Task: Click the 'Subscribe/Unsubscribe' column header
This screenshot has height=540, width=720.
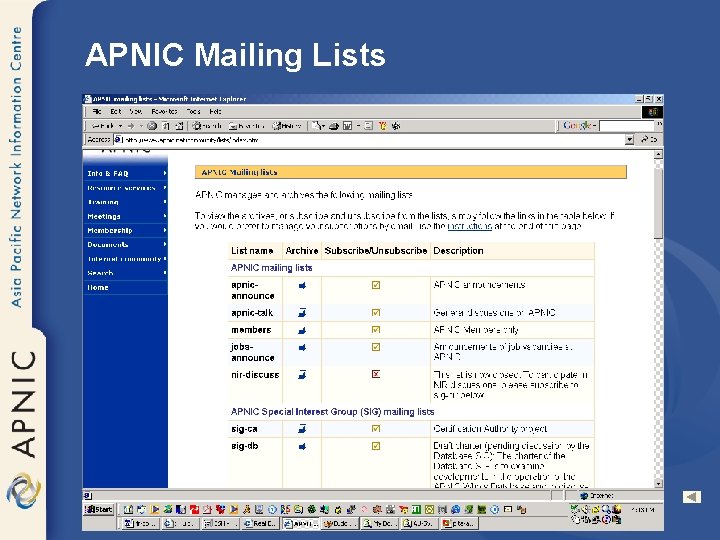Action: click(x=376, y=251)
